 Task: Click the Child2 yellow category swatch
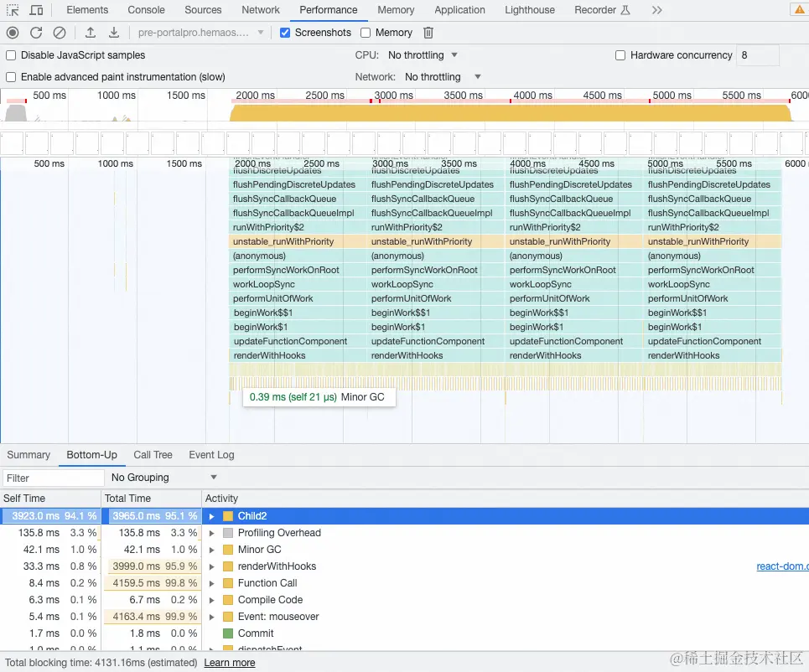tap(228, 516)
